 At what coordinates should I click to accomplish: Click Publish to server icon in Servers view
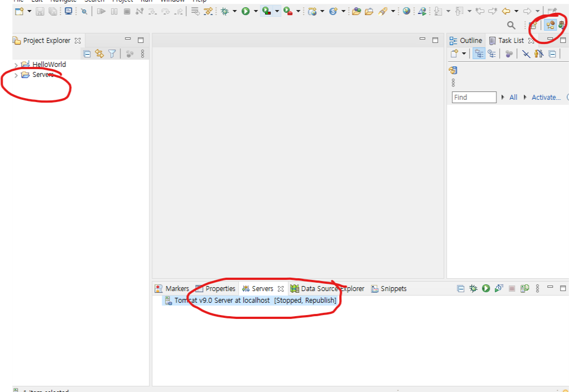click(x=525, y=288)
